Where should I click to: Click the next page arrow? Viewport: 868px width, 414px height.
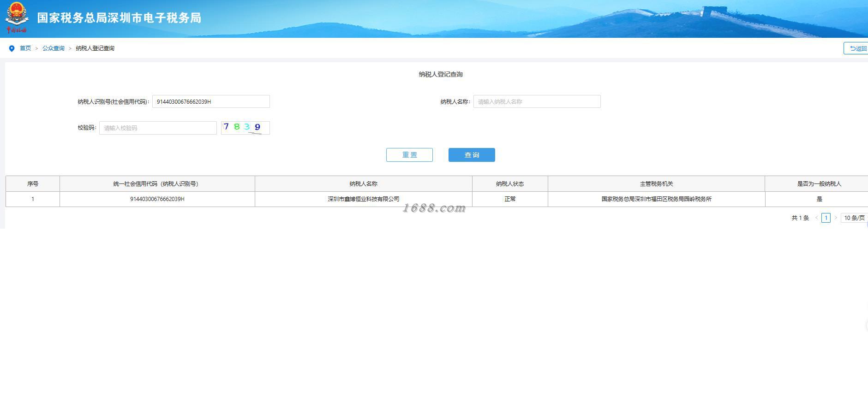coord(835,218)
